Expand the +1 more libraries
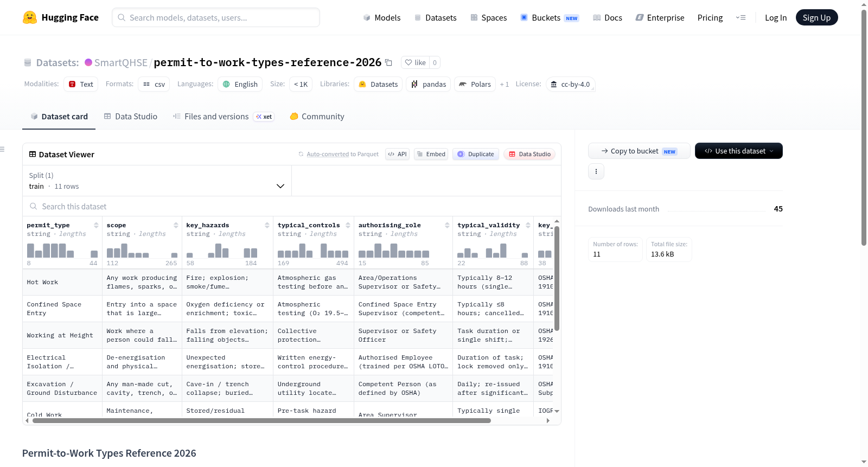 click(x=505, y=84)
